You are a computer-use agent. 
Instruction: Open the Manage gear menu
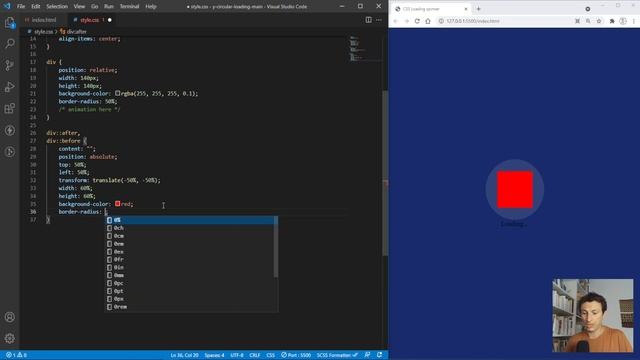[9, 338]
